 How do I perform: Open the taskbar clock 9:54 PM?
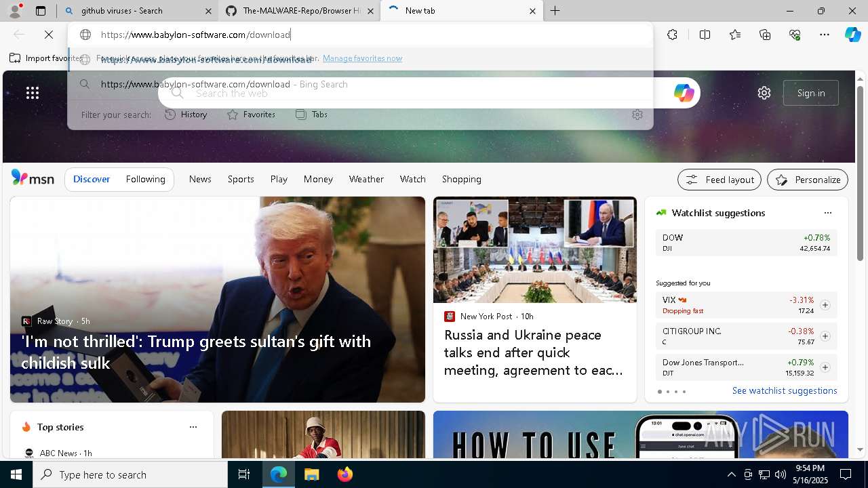pos(810,474)
